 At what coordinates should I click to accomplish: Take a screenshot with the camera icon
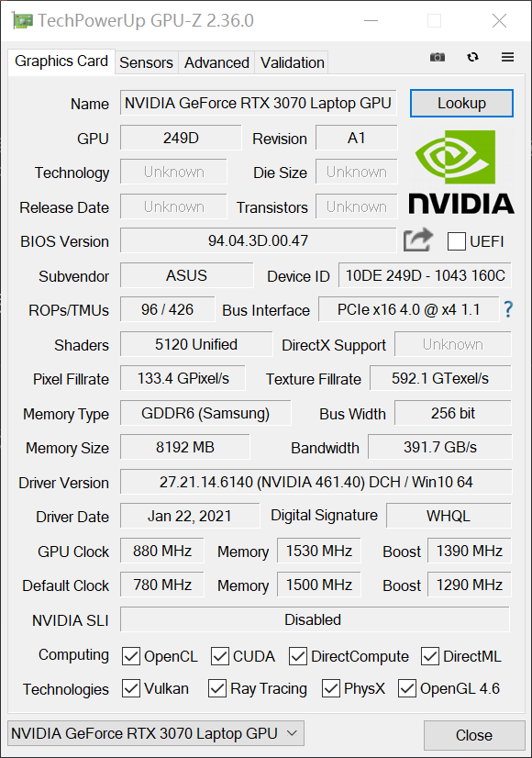[438, 58]
